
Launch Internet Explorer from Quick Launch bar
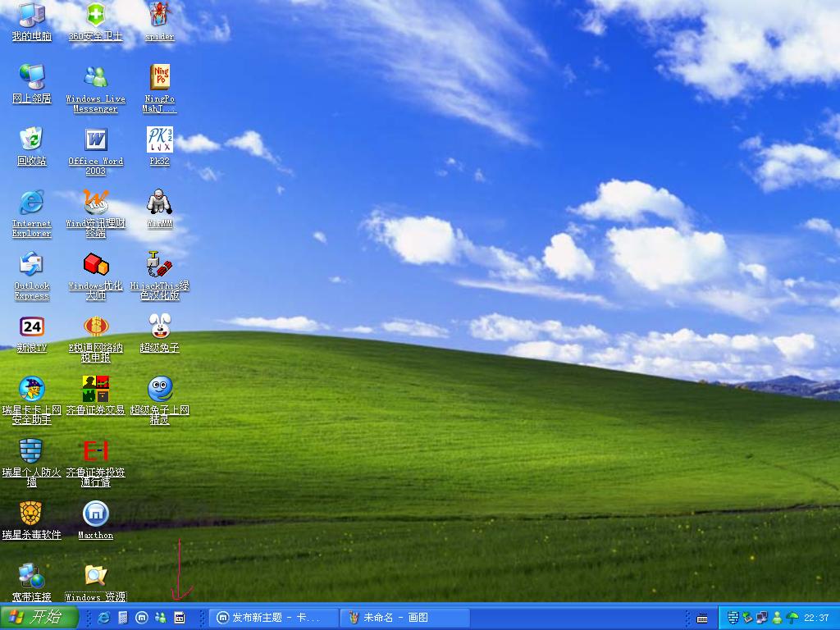pos(103,618)
